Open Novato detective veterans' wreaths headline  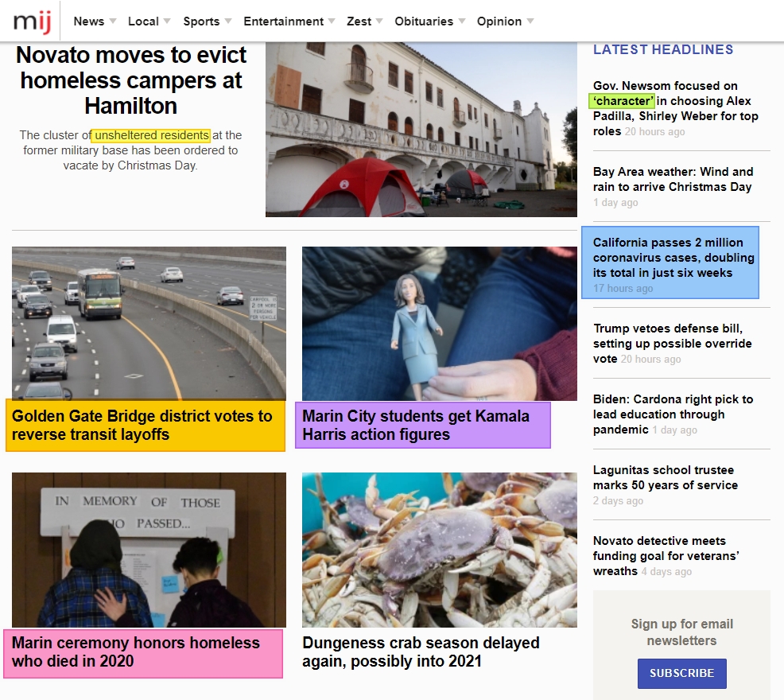coord(666,556)
